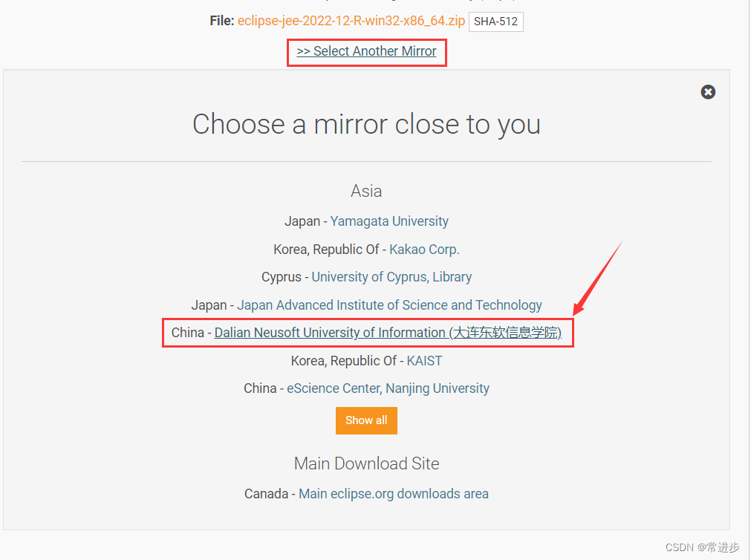Screen dimensions: 751x560
Task: Click the Main Download Site heading
Action: click(366, 463)
